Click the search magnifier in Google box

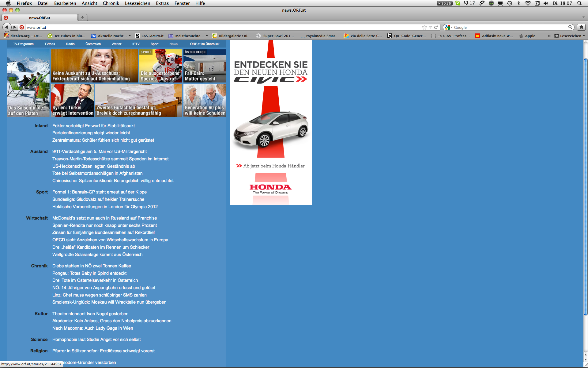(570, 27)
